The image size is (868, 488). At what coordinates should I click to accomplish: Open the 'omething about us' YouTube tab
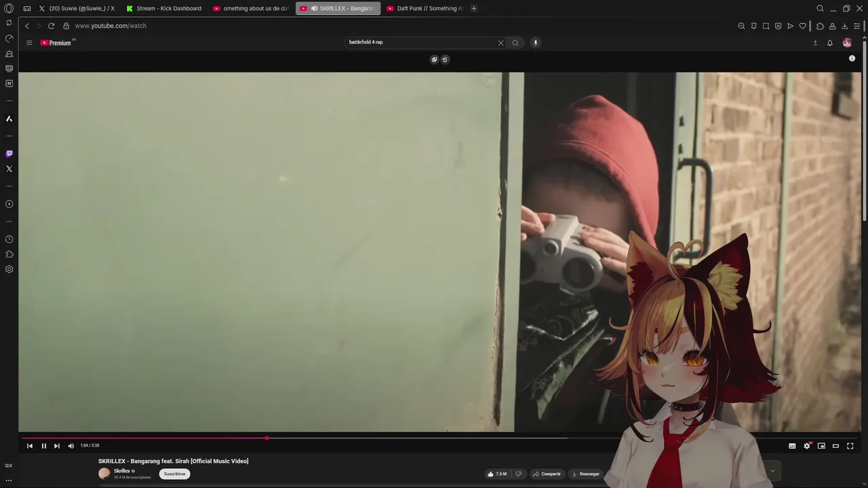coord(251,9)
